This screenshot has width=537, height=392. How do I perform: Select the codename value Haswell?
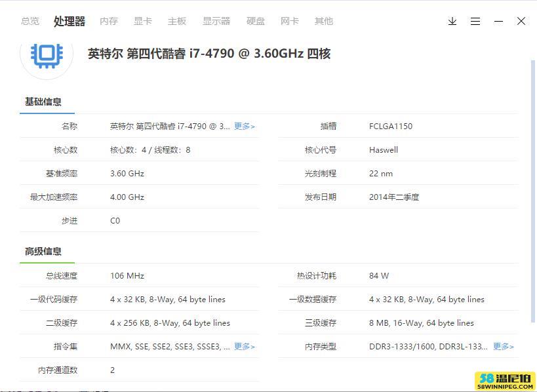384,150
